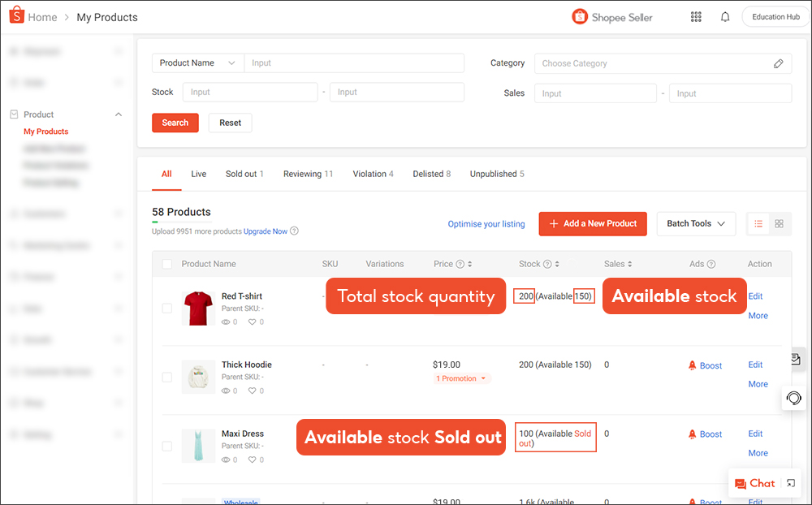Tick the Red T-shirt checkbox

pyautogui.click(x=167, y=309)
